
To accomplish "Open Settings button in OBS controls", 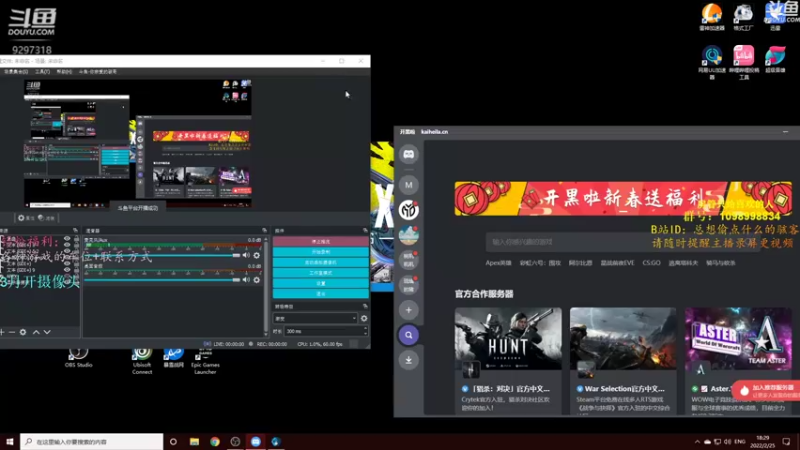I will (320, 283).
